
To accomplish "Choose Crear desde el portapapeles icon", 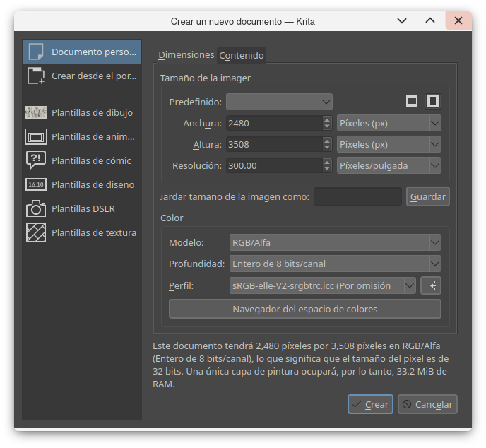I will (x=36, y=76).
